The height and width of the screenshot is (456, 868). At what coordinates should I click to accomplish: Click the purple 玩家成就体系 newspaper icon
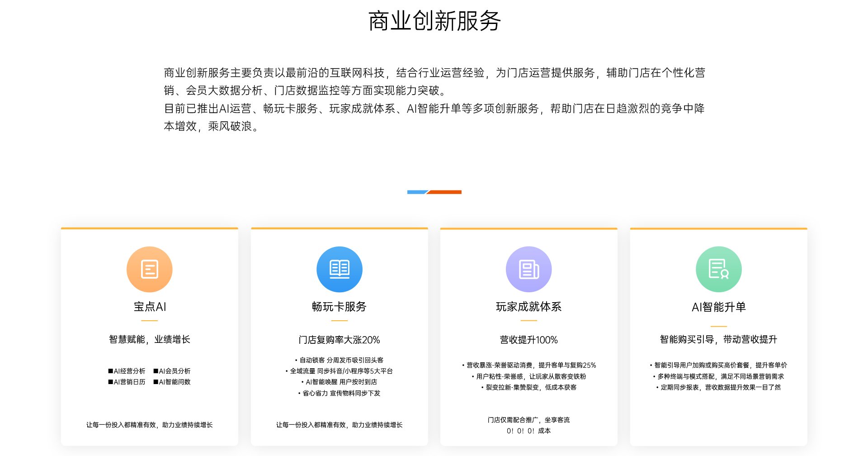coord(528,269)
